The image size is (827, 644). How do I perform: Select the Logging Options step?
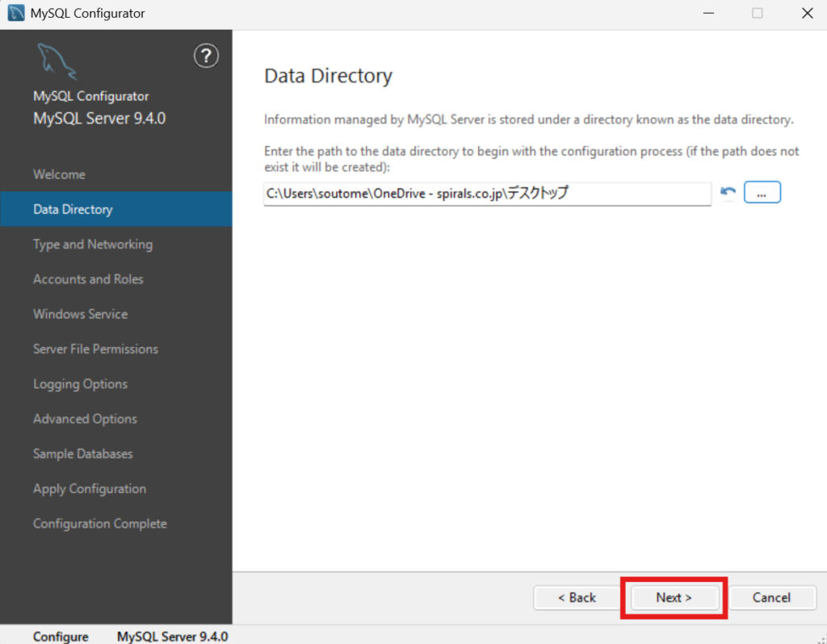coord(80,384)
